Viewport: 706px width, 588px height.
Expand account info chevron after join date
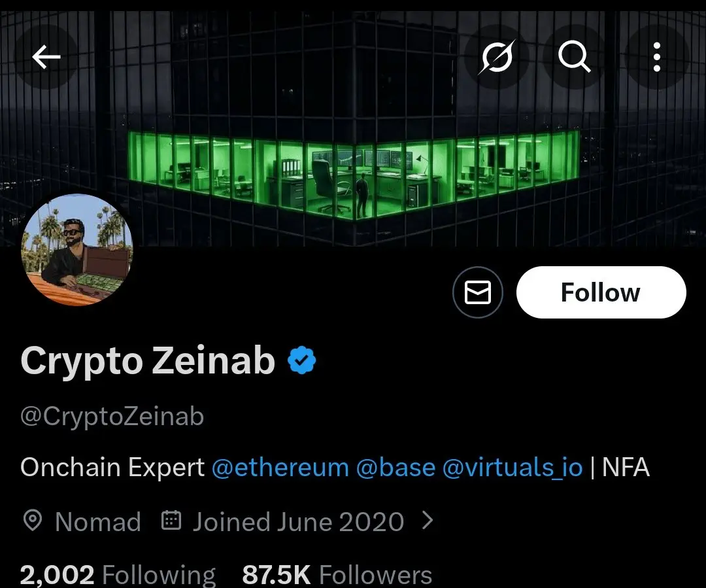pos(428,521)
